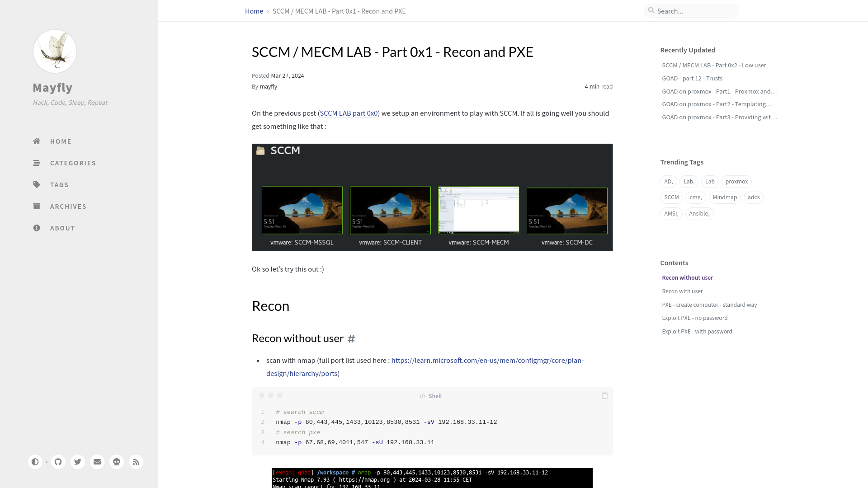Toggle dark/light theme mode
868x488 pixels.
coord(35,462)
